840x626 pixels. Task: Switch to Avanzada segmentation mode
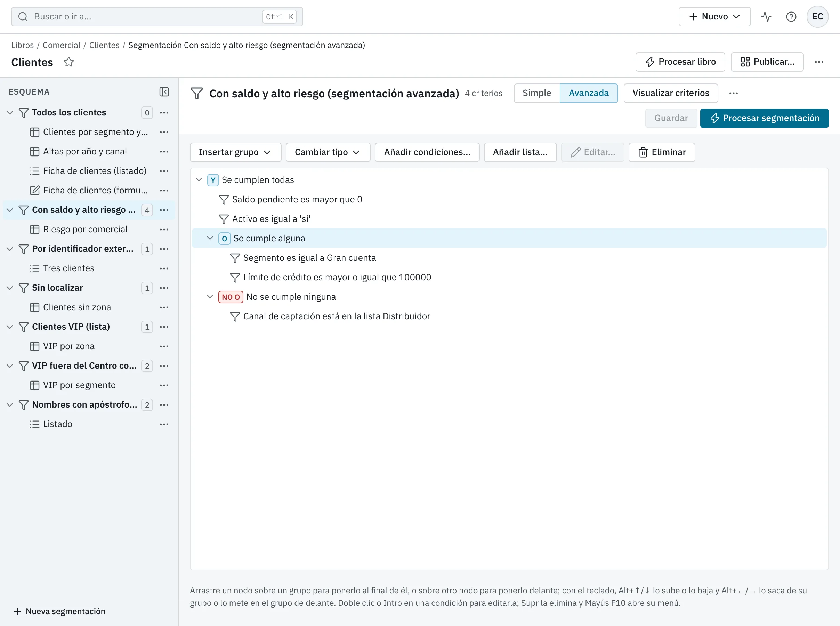(589, 93)
